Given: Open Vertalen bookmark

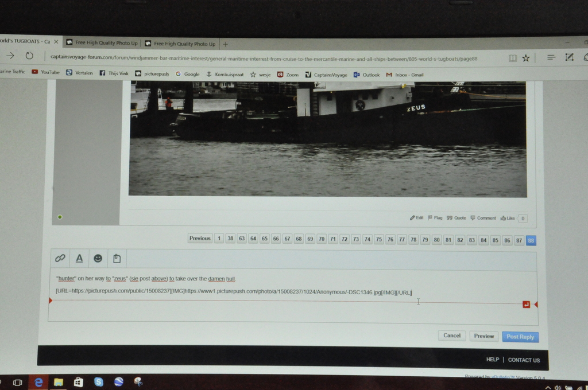Looking at the screenshot, I should pos(79,73).
